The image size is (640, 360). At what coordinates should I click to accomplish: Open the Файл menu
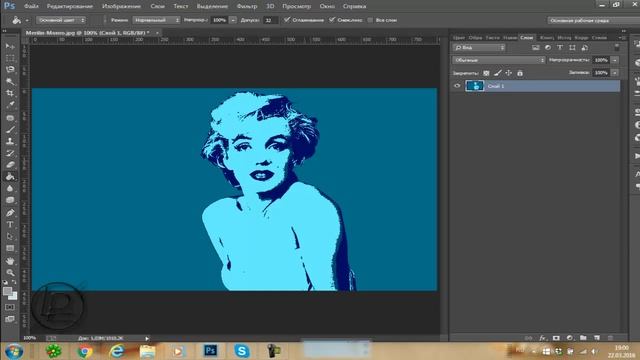[x=31, y=6]
